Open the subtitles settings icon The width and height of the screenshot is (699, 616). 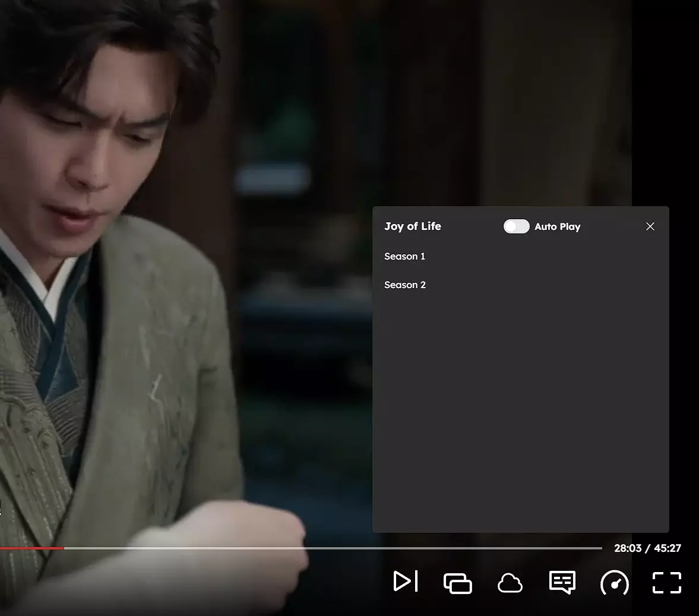pyautogui.click(x=562, y=582)
